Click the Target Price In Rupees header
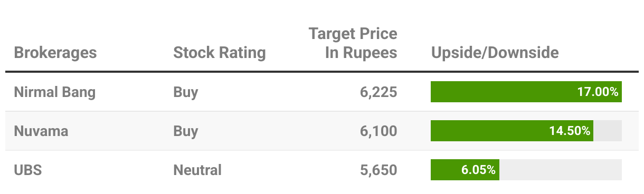The width and height of the screenshot is (644, 194). click(353, 43)
